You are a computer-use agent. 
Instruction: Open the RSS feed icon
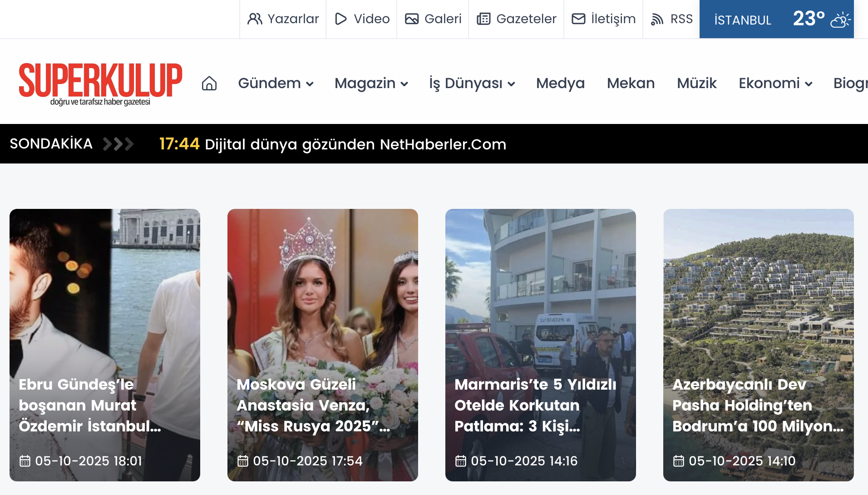(x=657, y=19)
